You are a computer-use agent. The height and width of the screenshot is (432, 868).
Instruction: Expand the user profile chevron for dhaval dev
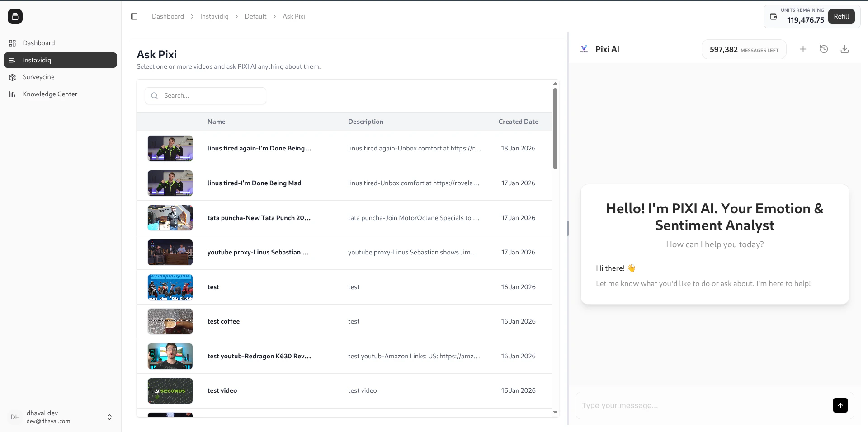(x=109, y=417)
